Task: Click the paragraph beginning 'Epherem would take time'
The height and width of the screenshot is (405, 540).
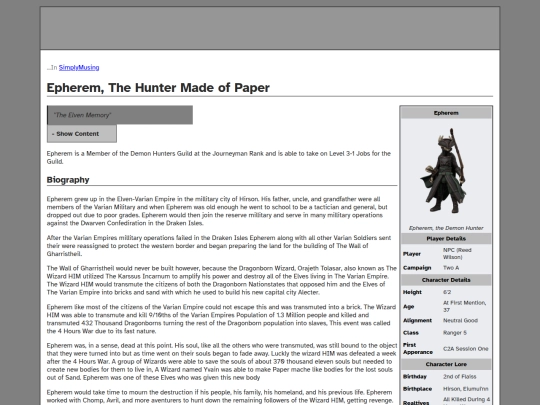Action: pyautogui.click(x=220, y=396)
